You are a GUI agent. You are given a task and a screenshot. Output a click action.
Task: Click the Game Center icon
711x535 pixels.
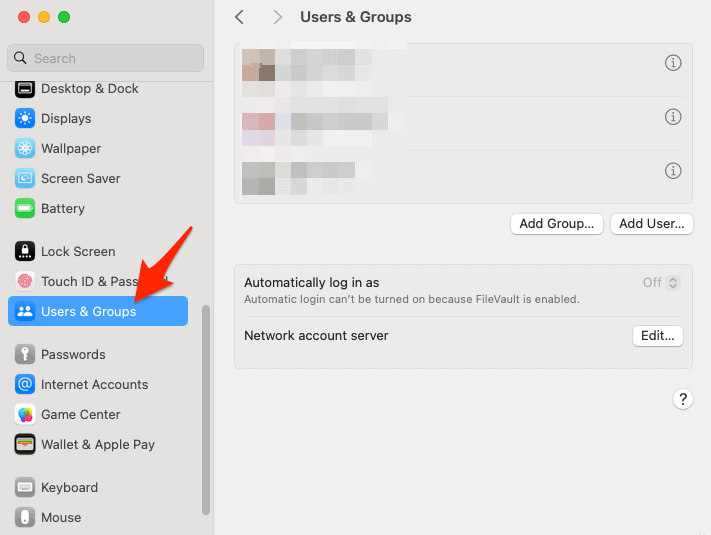coord(25,415)
